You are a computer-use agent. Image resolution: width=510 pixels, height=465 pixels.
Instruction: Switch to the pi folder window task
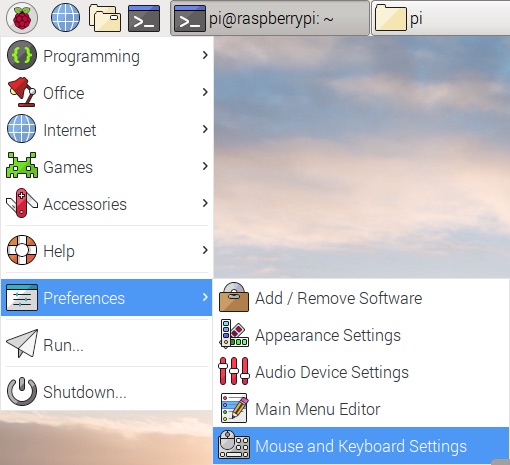pyautogui.click(x=441, y=18)
